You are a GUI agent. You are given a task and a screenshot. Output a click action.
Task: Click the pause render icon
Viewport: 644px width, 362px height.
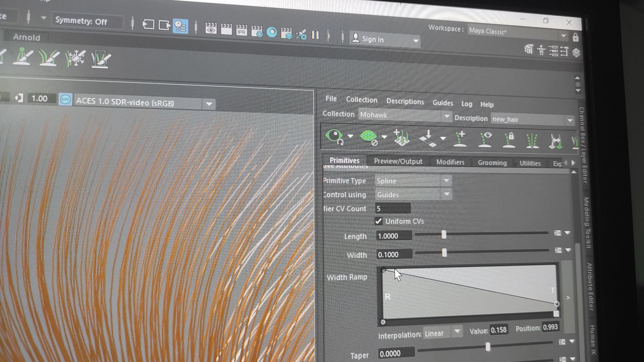point(315,35)
